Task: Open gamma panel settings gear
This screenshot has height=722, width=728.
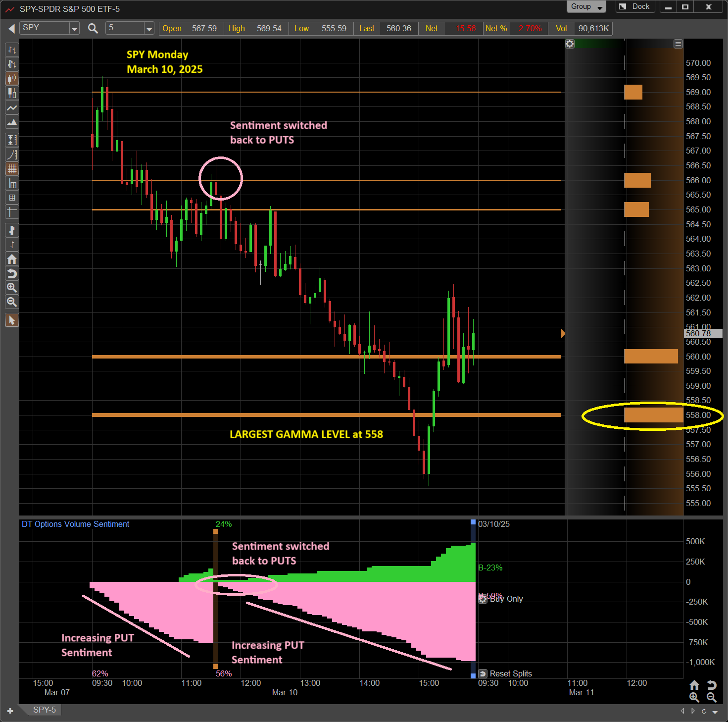Action: (x=570, y=44)
